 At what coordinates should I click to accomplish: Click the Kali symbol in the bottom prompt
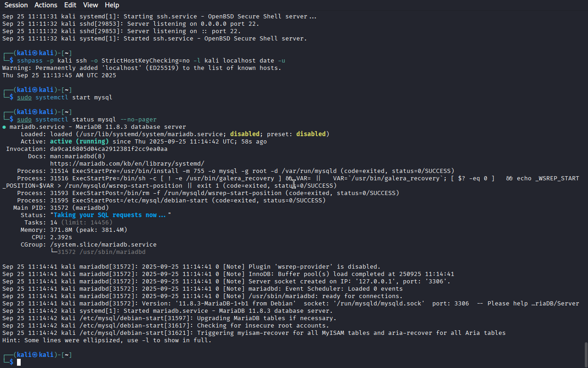(34, 355)
